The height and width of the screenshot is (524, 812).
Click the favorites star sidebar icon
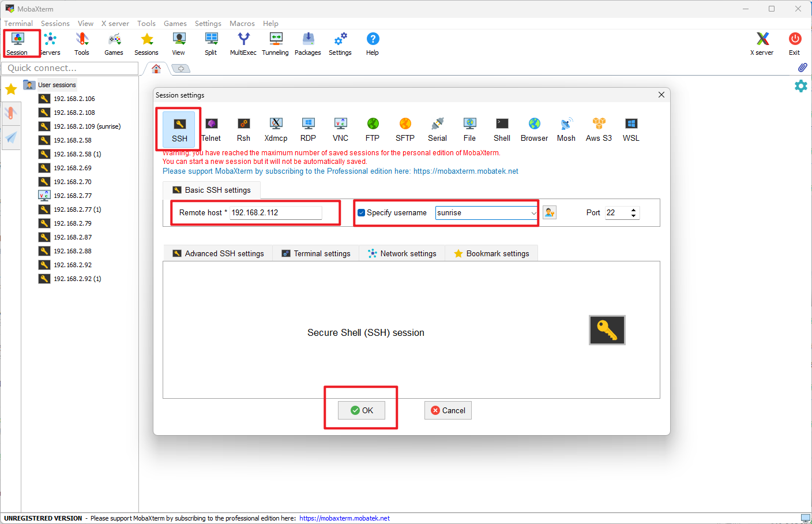[x=11, y=89]
